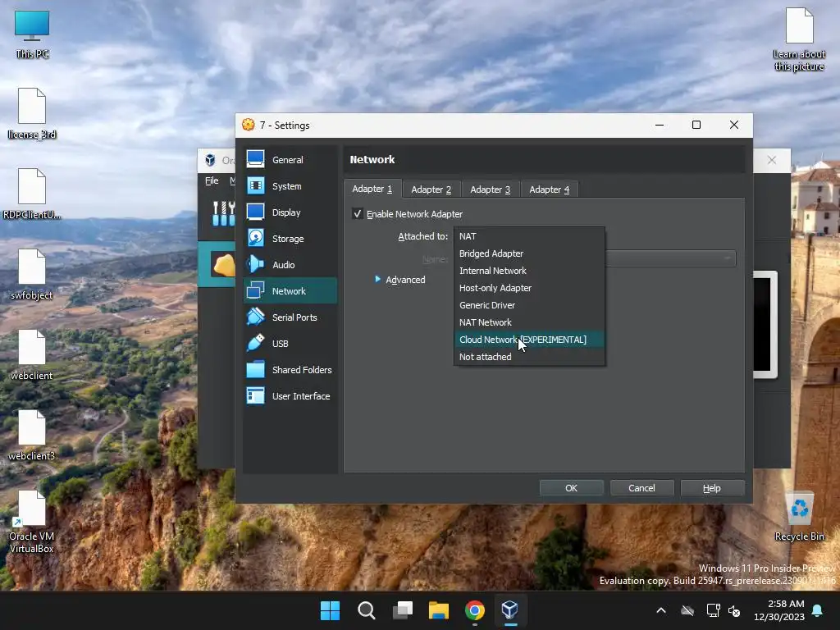Click the OneDrive tray icon
Viewport: 840px width, 630px height.
pos(687,610)
